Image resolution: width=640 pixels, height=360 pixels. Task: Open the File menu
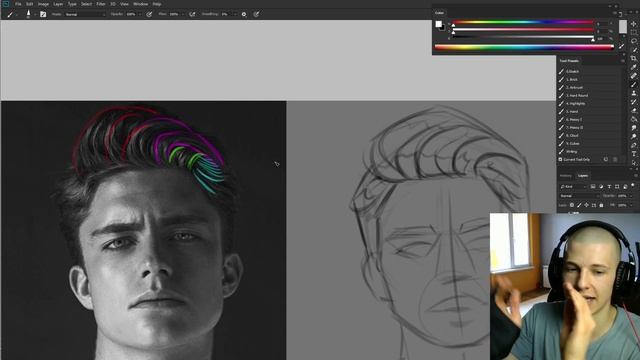[18, 4]
